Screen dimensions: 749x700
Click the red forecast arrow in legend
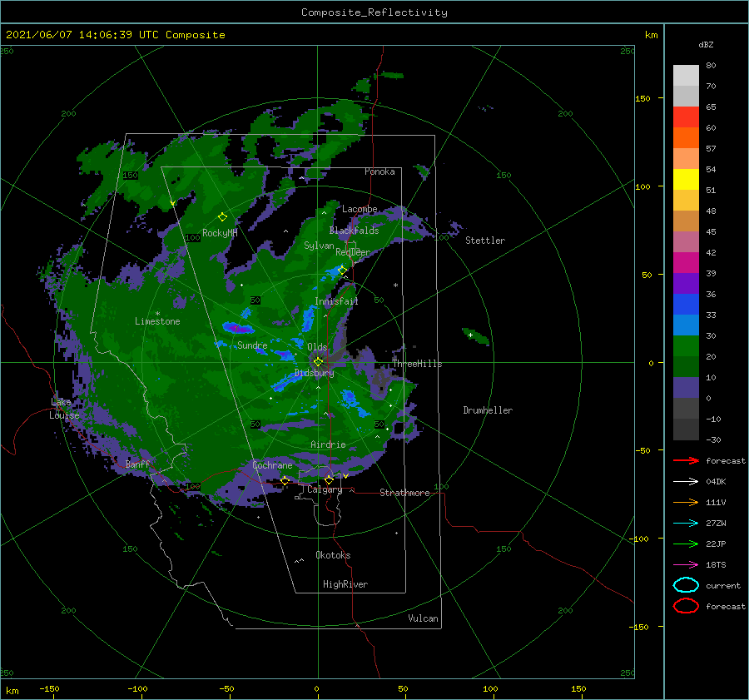click(686, 460)
